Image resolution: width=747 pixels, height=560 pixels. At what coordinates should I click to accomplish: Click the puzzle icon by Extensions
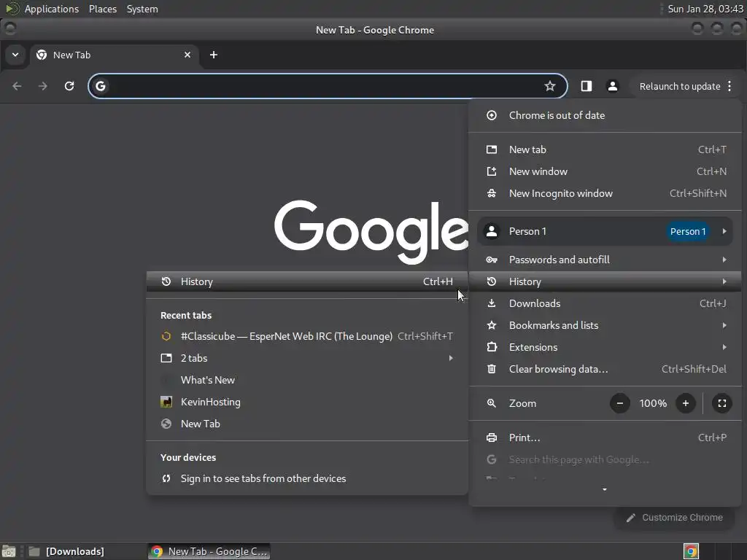click(x=491, y=347)
